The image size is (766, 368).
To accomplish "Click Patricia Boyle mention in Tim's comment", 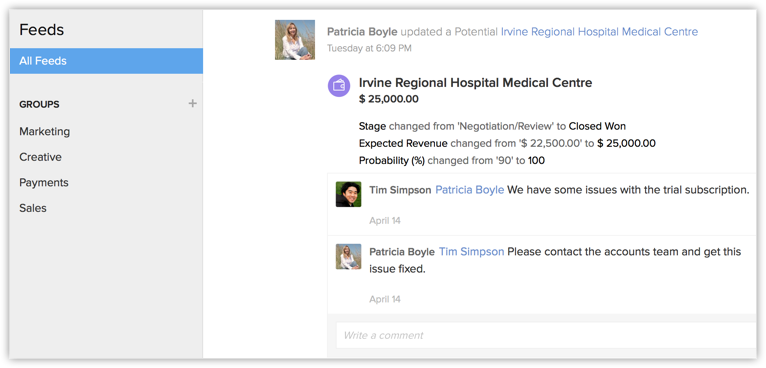I will (x=469, y=190).
